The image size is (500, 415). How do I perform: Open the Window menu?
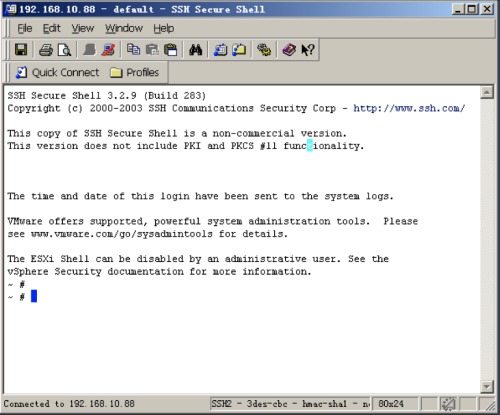(124, 28)
